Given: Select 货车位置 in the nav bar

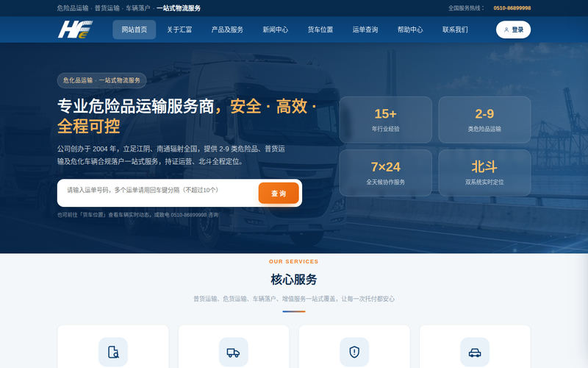Looking at the screenshot, I should point(320,29).
